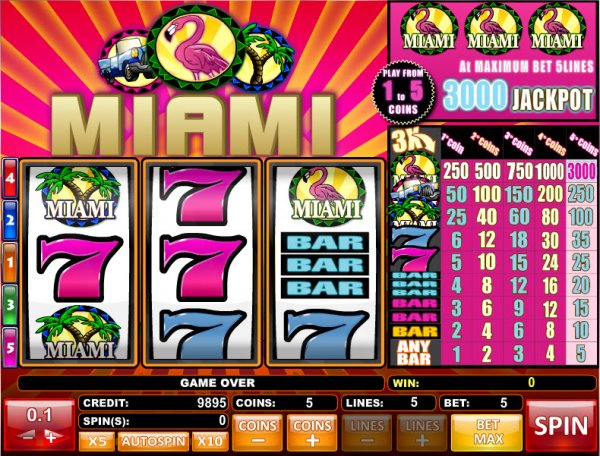
Task: Select payline 3 green indicator
Action: click(10, 305)
